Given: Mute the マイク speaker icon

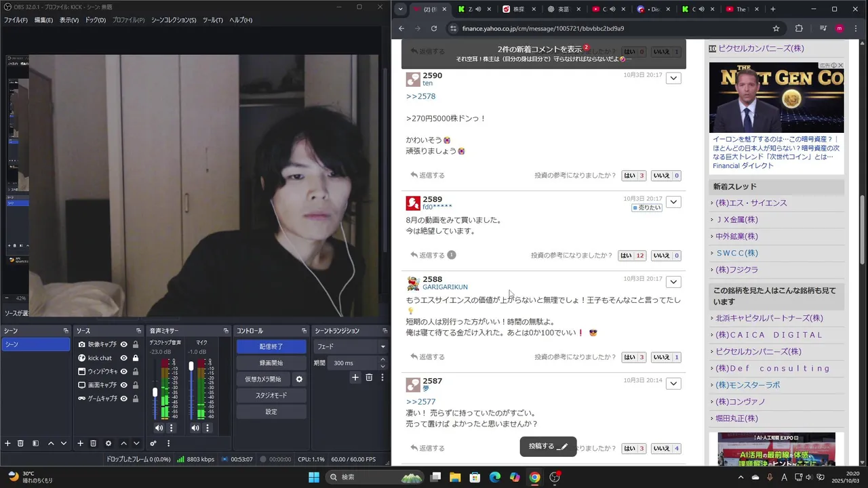Looking at the screenshot, I should pos(195,428).
